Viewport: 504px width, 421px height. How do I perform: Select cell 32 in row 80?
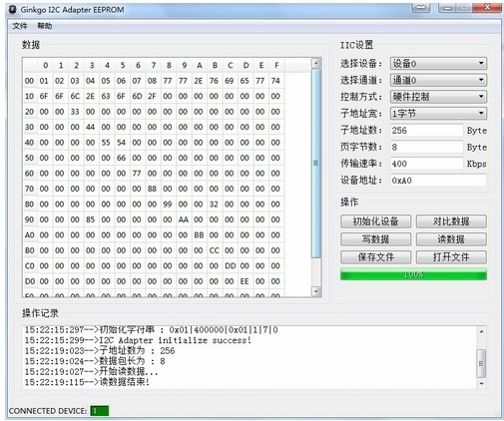pyautogui.click(x=214, y=204)
